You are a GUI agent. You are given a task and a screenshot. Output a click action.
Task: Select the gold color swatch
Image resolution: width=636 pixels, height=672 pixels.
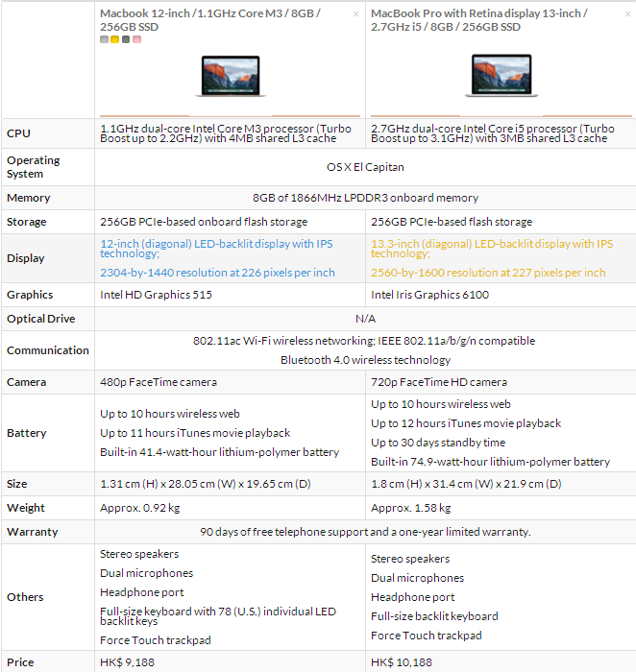pos(114,39)
